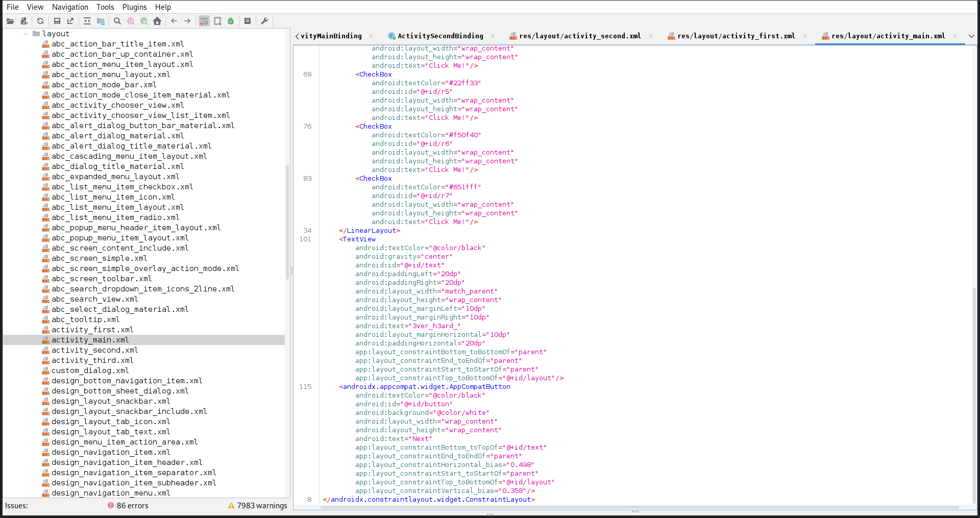
Task: Open preferences with the wrench icon
Action: click(264, 21)
